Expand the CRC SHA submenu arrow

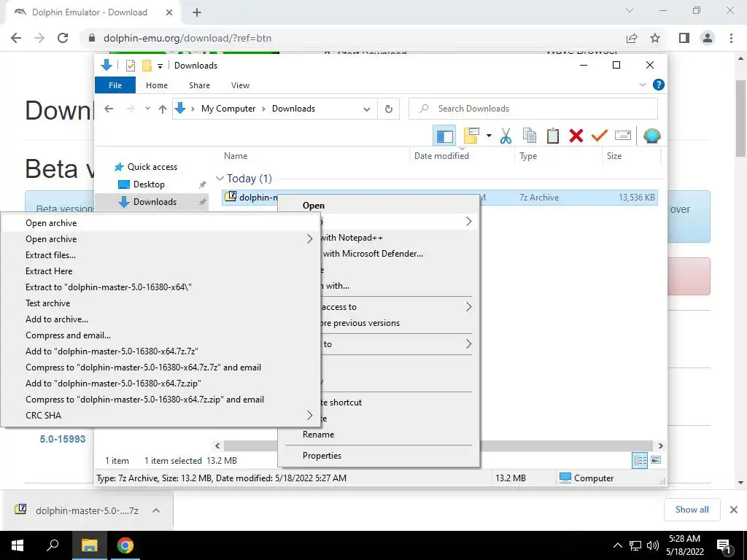click(x=309, y=415)
